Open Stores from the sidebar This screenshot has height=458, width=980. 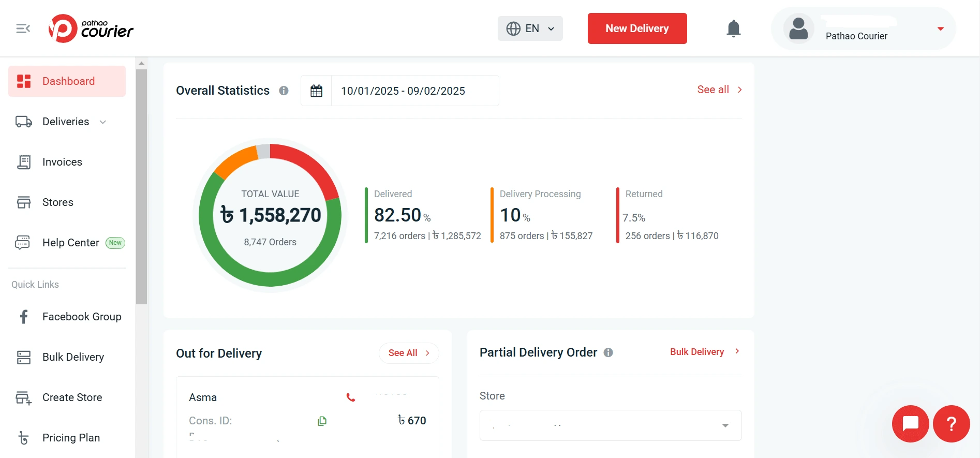tap(57, 202)
